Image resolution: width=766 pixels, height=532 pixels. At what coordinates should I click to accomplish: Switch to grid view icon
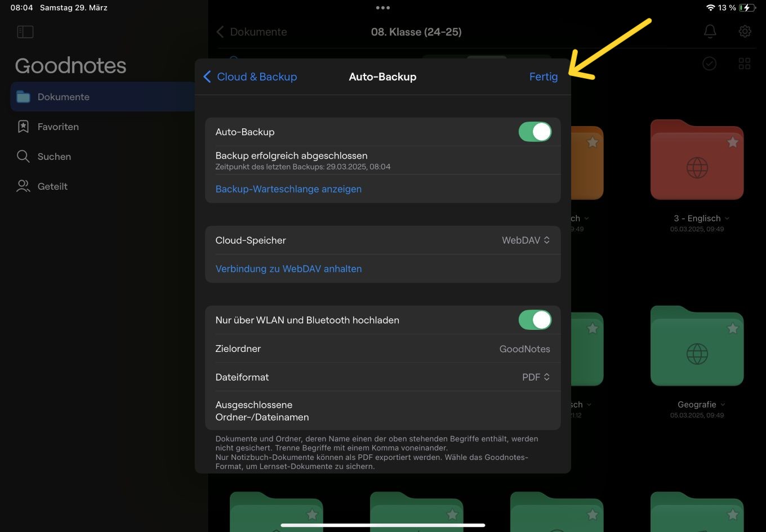click(x=745, y=64)
